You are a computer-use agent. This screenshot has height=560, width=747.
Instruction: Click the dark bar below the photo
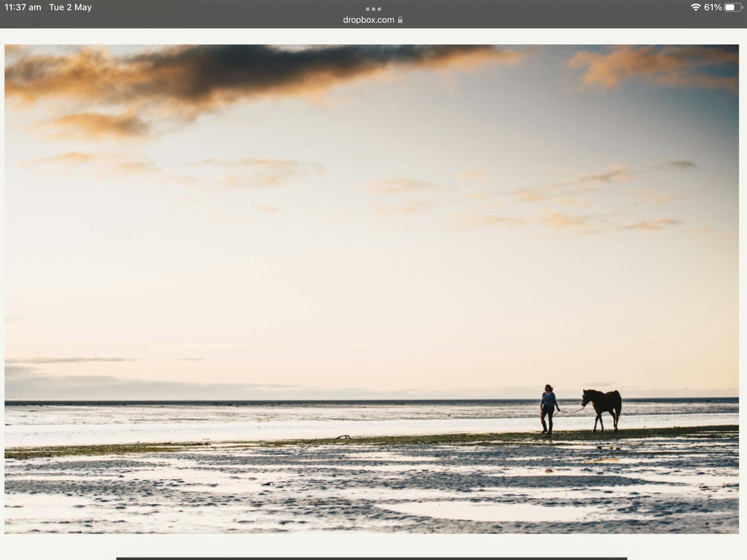point(371,558)
